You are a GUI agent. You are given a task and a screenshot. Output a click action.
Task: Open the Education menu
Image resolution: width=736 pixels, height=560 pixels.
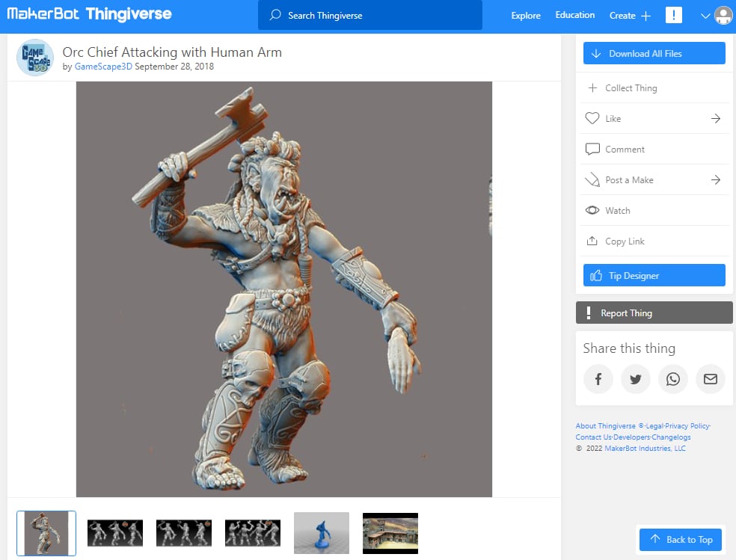575,15
